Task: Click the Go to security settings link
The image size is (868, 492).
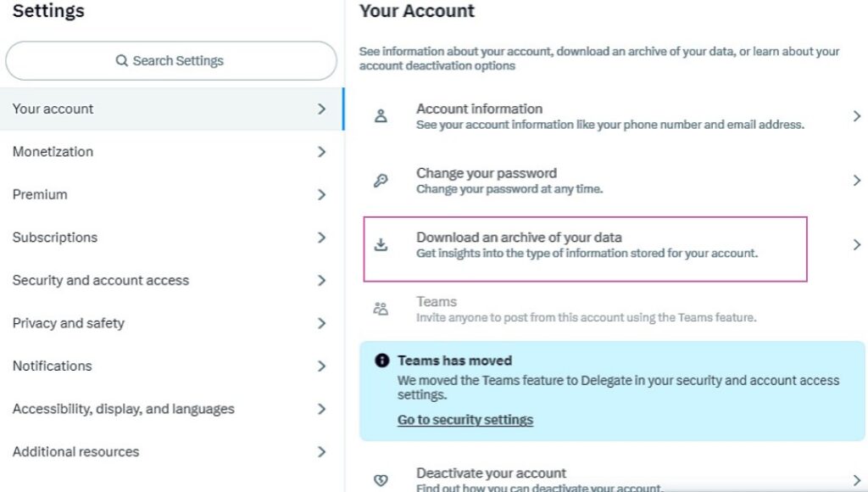Action: coord(465,419)
